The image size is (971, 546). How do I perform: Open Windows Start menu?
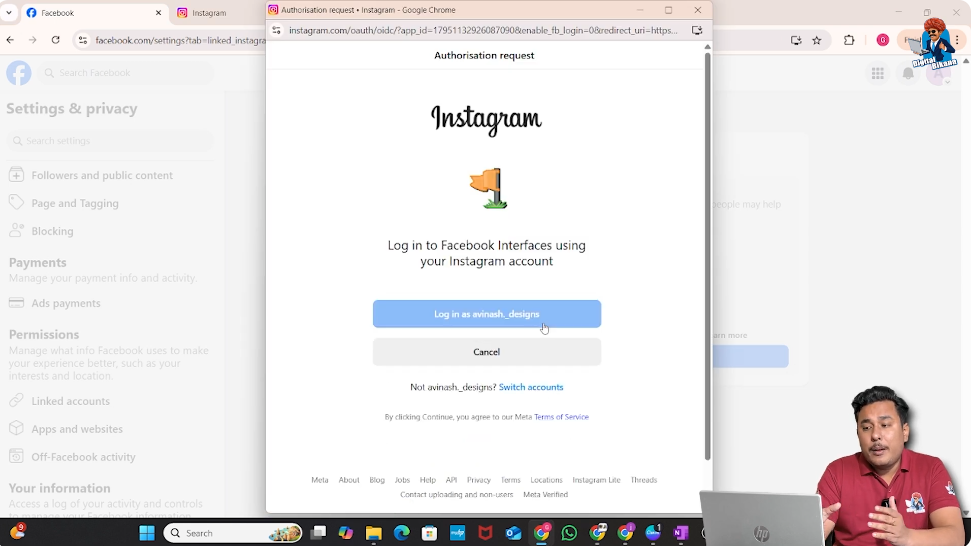tap(147, 533)
